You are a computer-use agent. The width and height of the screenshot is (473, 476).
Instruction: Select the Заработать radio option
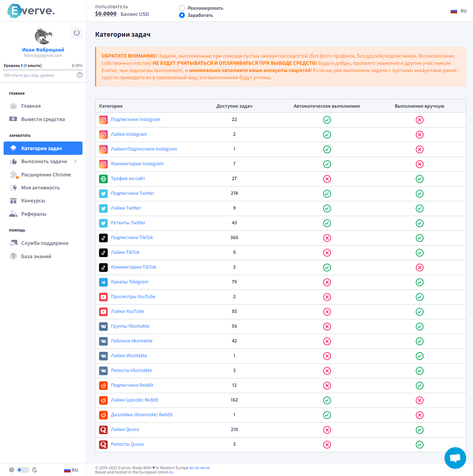(182, 15)
